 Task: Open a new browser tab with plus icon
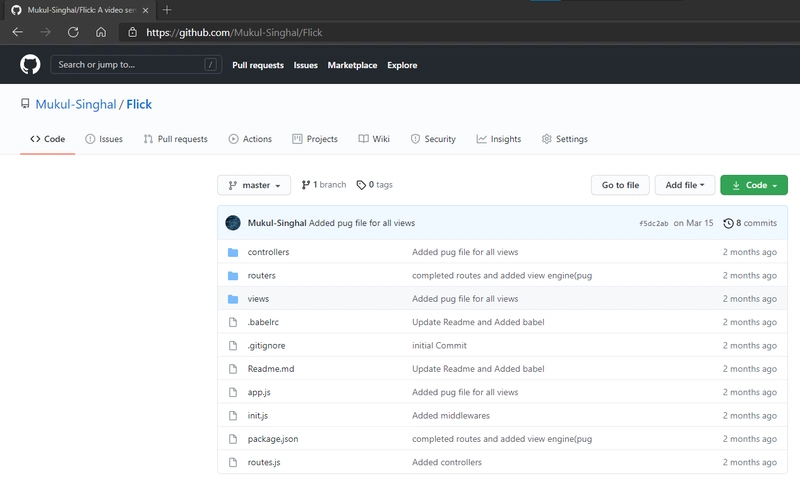pyautogui.click(x=167, y=10)
